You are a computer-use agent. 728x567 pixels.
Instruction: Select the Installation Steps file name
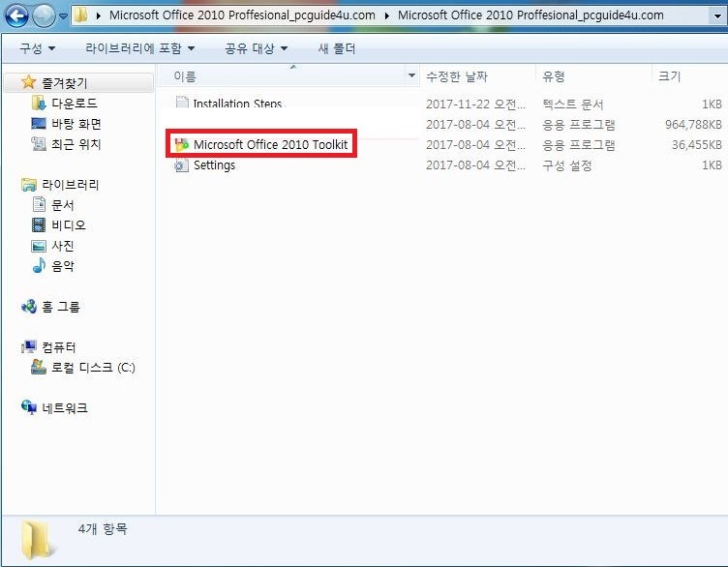pyautogui.click(x=237, y=103)
